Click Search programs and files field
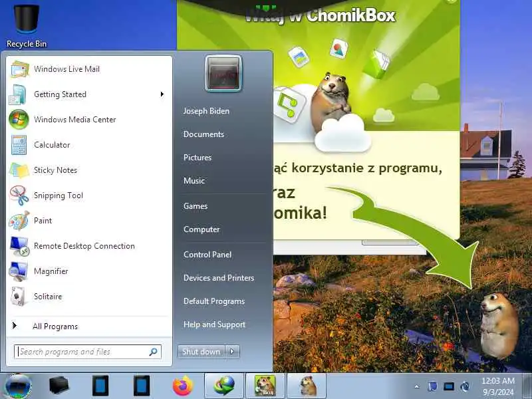This screenshot has width=532, height=399. pos(88,352)
